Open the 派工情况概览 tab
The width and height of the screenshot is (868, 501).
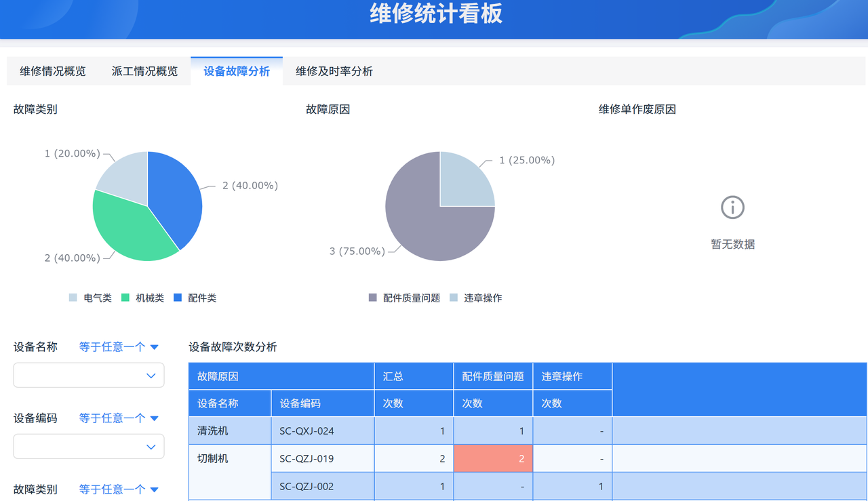[x=144, y=71]
